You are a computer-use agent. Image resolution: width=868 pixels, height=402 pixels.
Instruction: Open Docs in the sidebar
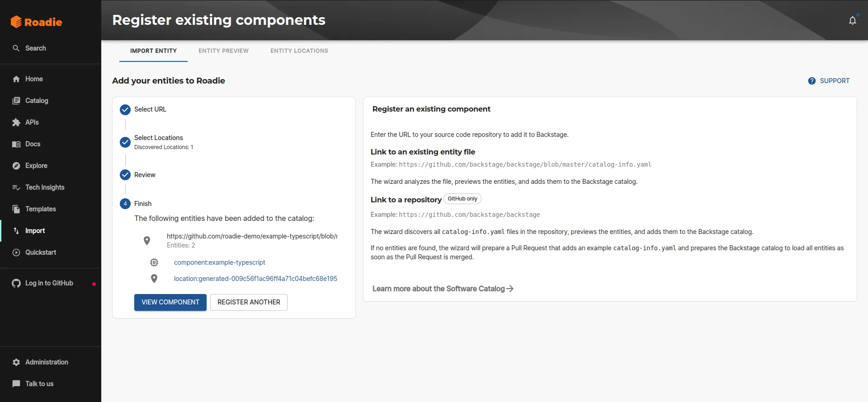(33, 144)
